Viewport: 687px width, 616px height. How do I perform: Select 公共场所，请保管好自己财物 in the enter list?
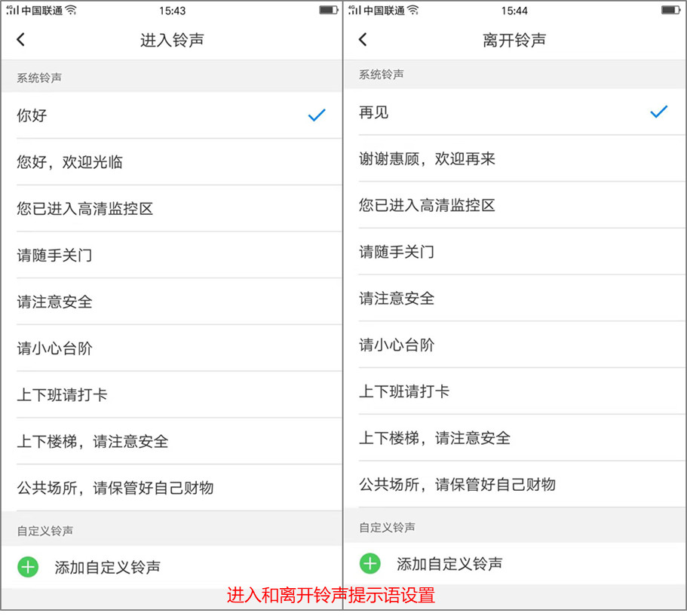click(x=115, y=488)
